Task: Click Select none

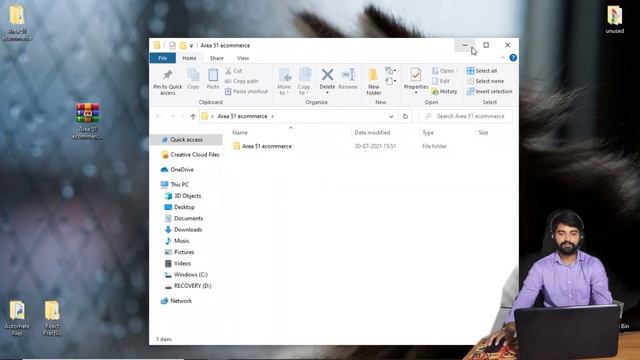Action: (x=485, y=81)
